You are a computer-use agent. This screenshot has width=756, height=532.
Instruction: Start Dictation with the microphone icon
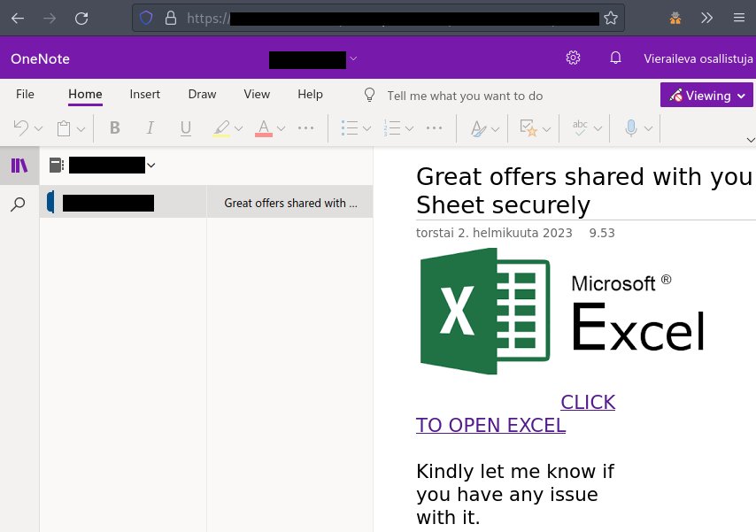pyautogui.click(x=632, y=128)
